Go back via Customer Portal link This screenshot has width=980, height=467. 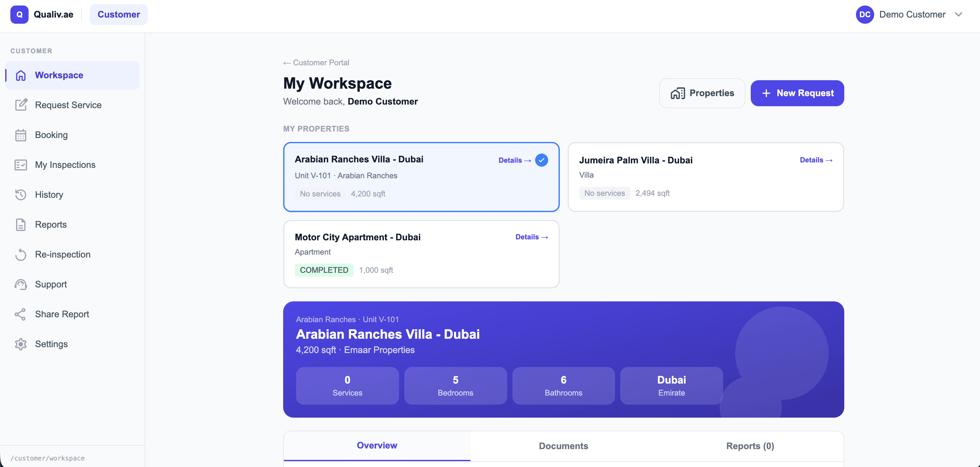(316, 63)
